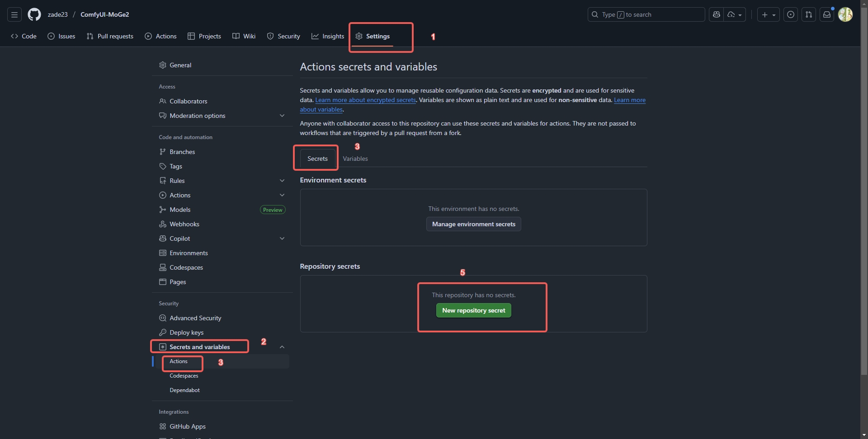Collapse the Secrets and variables chevron

pos(282,347)
